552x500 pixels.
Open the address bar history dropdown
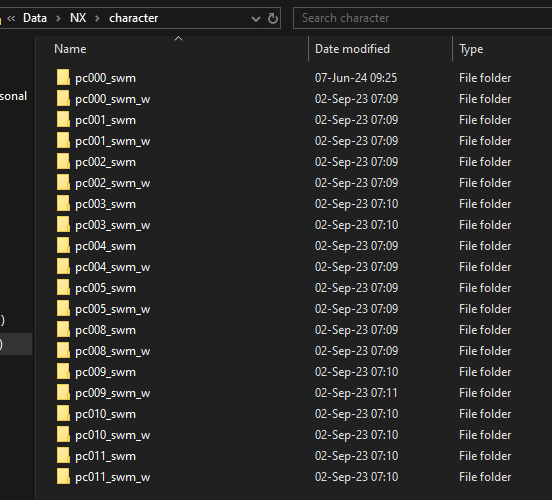[256, 19]
